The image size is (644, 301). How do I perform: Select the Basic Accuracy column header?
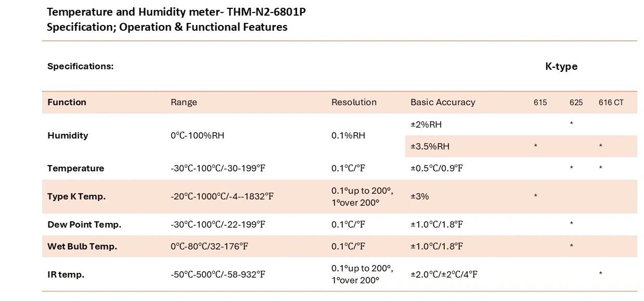(x=443, y=102)
